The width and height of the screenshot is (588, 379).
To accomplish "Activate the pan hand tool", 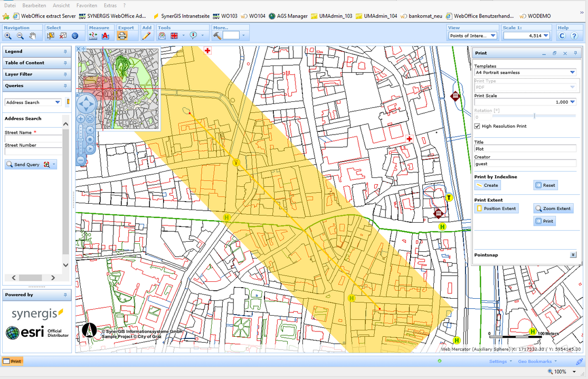I will 33,36.
